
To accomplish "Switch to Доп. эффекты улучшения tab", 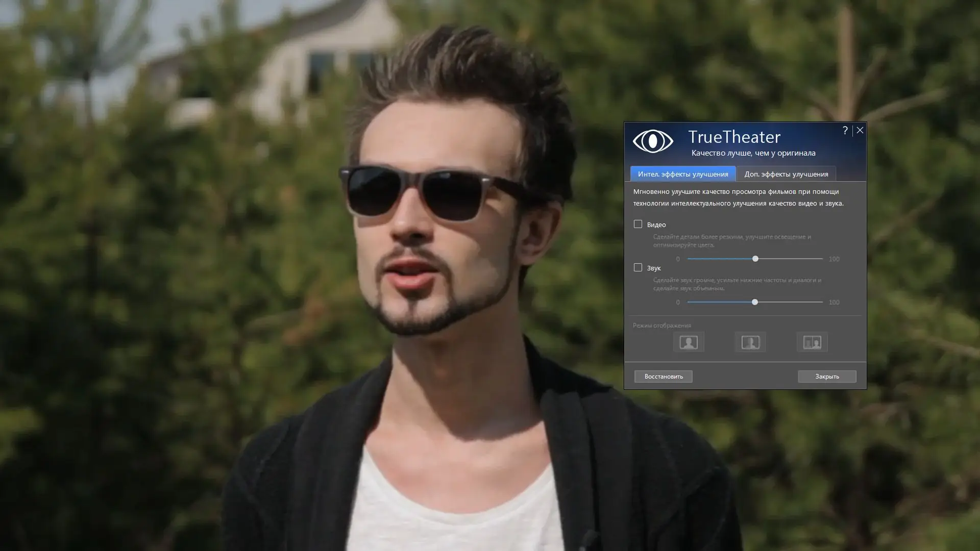I will (x=786, y=174).
